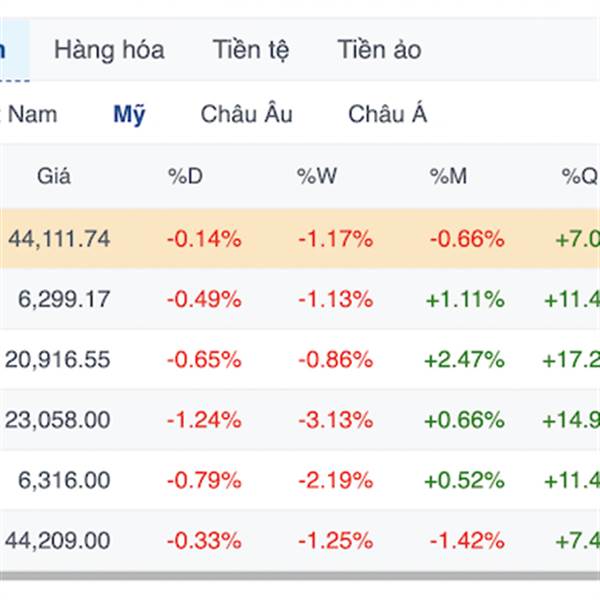The height and width of the screenshot is (600, 600).
Task: Select the row priced 23,058.00
Action: pyautogui.click(x=300, y=420)
